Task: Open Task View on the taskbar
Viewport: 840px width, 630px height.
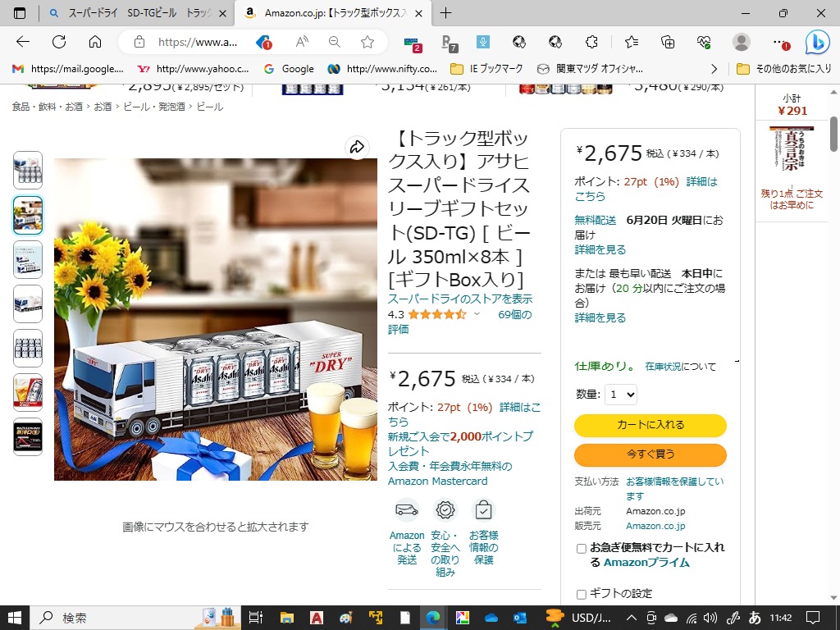Action: point(256,618)
